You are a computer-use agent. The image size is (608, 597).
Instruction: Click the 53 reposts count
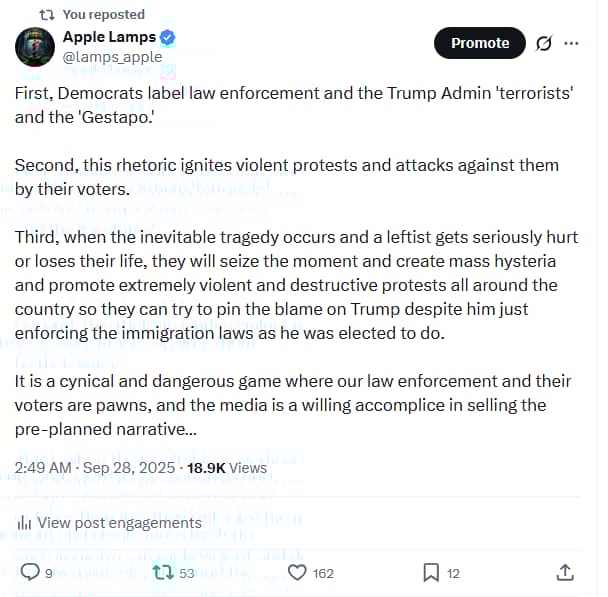(186, 573)
